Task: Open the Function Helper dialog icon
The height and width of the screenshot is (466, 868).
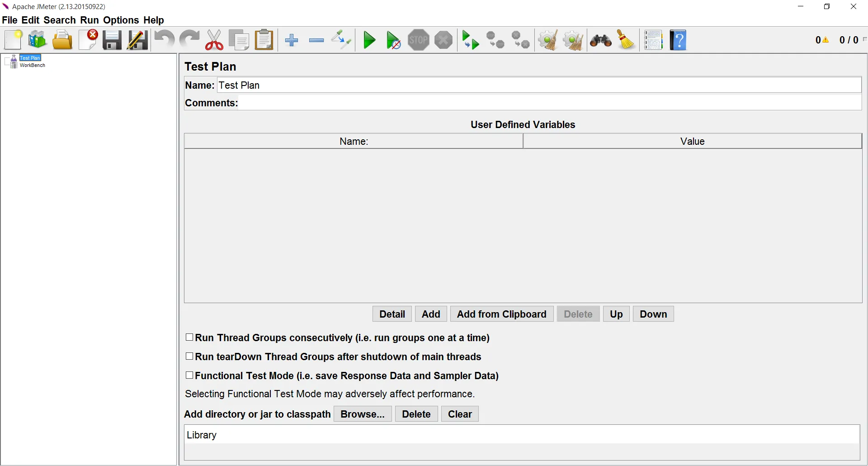Action: point(653,40)
